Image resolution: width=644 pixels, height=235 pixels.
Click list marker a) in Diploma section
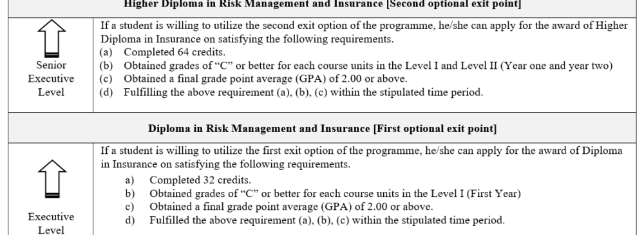pyautogui.click(x=130, y=180)
